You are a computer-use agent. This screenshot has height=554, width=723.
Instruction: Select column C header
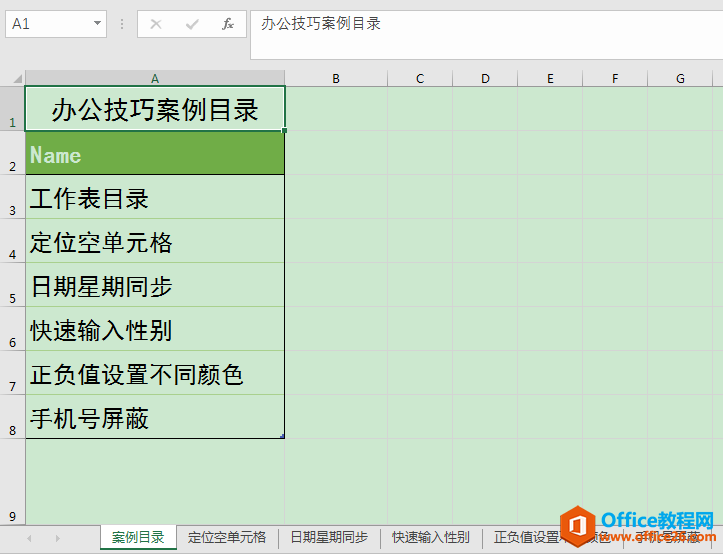click(x=420, y=78)
